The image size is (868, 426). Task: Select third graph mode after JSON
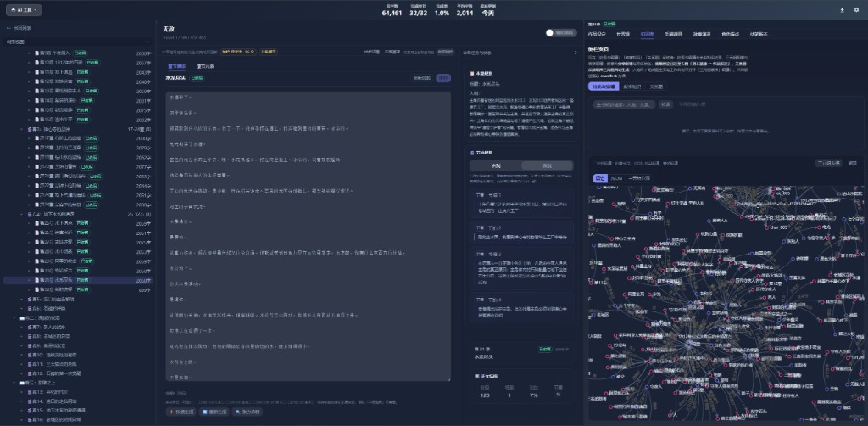(638, 178)
